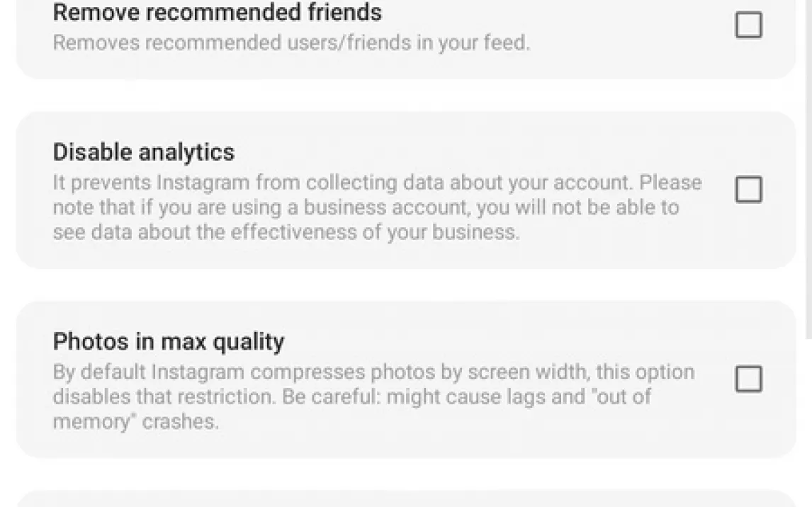The width and height of the screenshot is (812, 507).
Task: Enable the Remove recommended friends checkbox
Action: coord(748,25)
